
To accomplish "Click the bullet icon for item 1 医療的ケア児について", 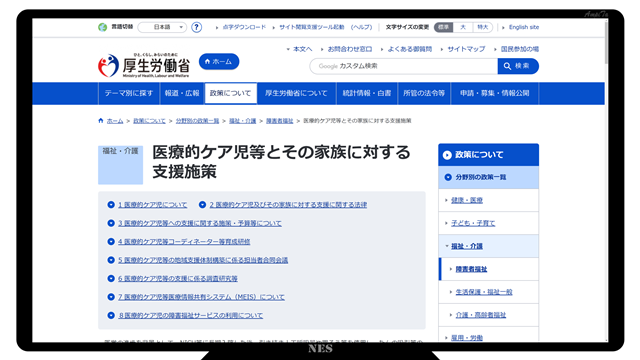I will tap(111, 204).
